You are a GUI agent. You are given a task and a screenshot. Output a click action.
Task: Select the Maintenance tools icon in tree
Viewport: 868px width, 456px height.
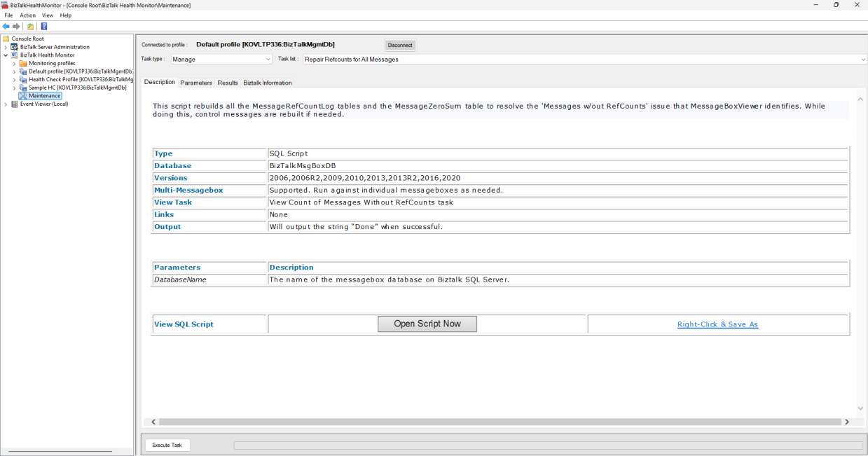click(x=23, y=96)
